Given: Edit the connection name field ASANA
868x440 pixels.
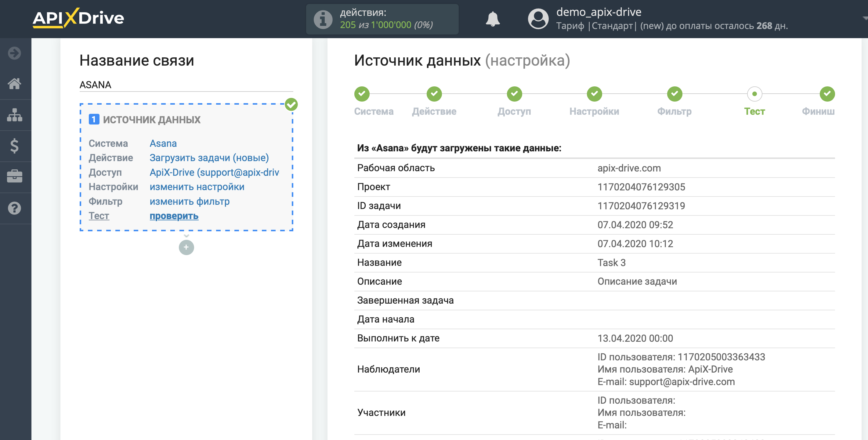Looking at the screenshot, I should 186,85.
